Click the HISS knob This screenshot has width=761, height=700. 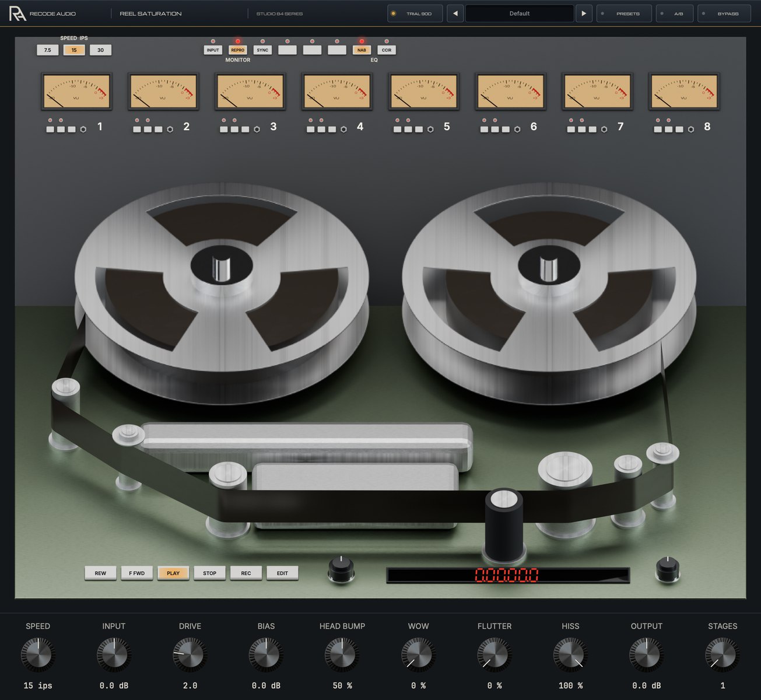(570, 654)
